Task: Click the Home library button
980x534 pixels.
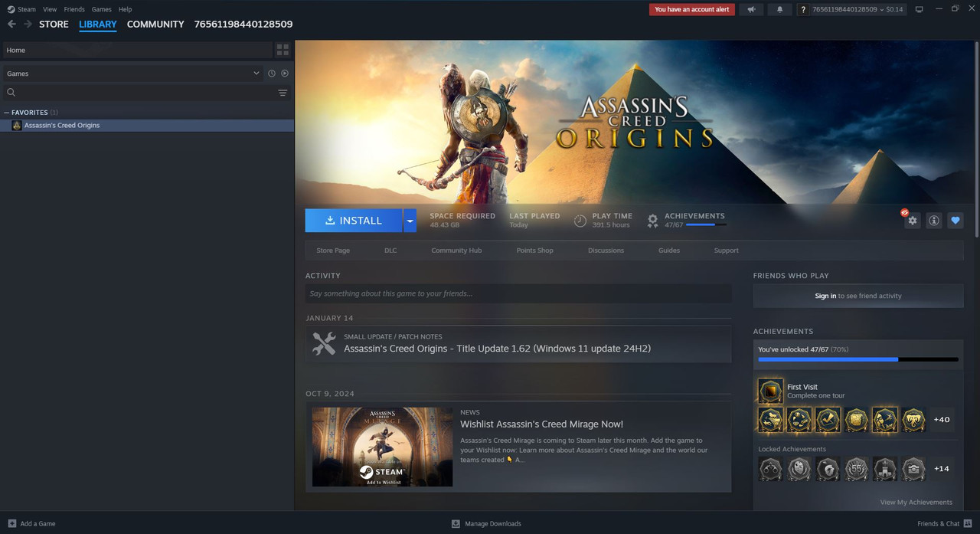Action: (x=137, y=50)
